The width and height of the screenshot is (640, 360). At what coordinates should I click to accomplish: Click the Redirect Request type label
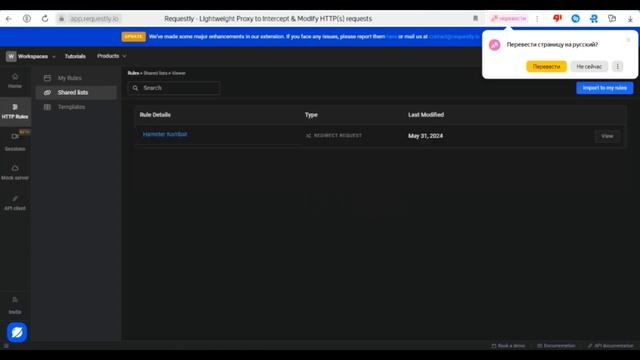333,136
